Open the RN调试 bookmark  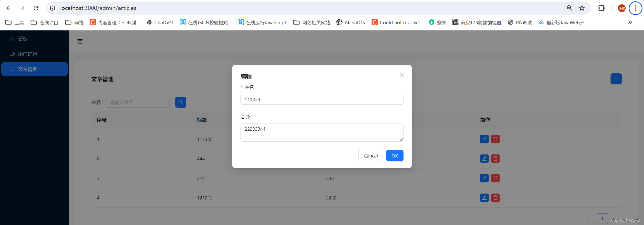tap(520, 22)
